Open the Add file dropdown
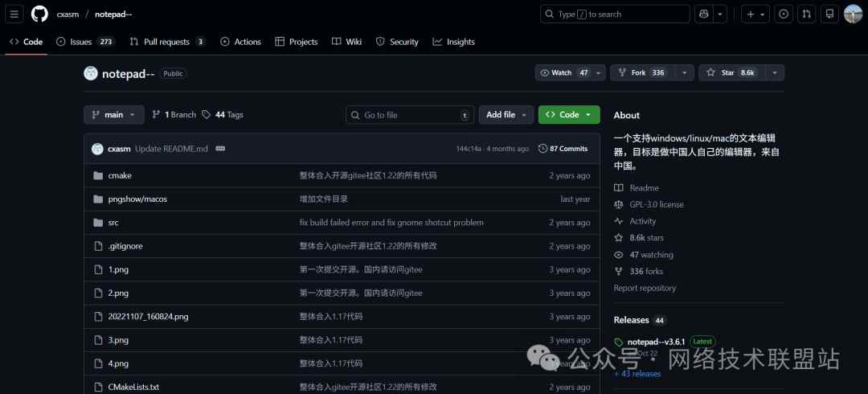 (506, 115)
